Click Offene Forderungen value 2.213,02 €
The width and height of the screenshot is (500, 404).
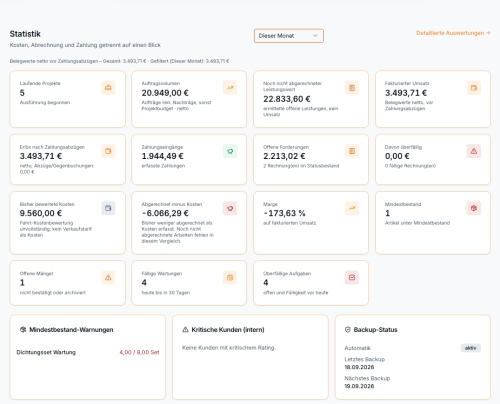point(284,156)
